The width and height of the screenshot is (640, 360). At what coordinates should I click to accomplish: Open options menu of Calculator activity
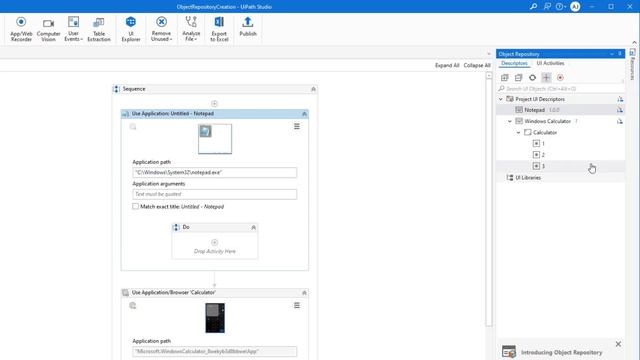[297, 305]
